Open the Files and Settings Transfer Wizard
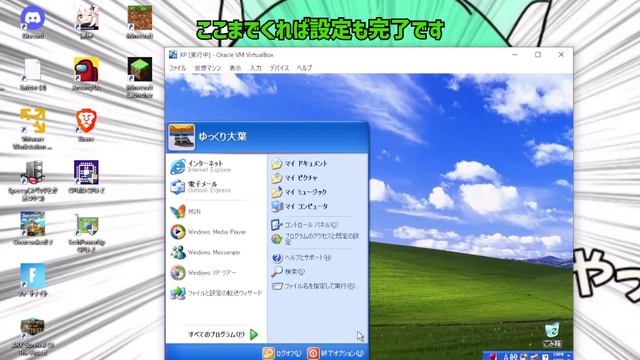This screenshot has height=360, width=640. point(216,293)
